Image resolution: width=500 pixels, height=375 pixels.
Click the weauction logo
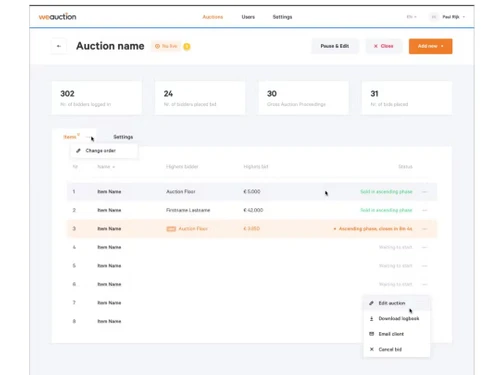coord(57,17)
